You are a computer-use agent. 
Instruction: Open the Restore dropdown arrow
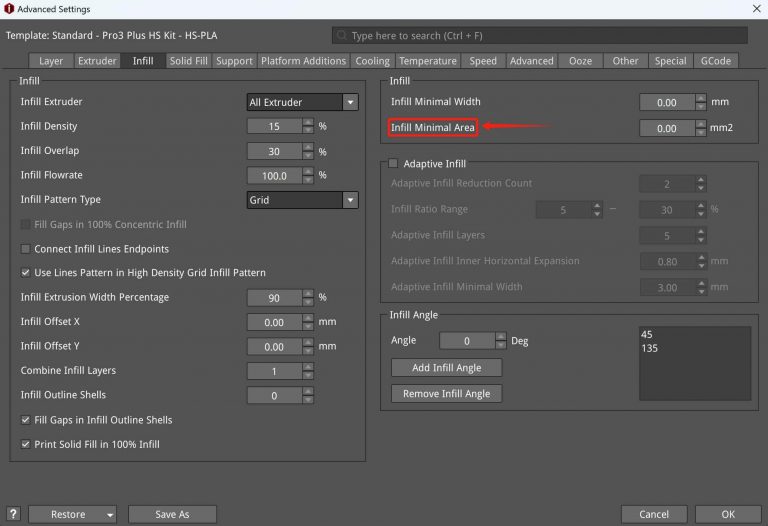108,514
